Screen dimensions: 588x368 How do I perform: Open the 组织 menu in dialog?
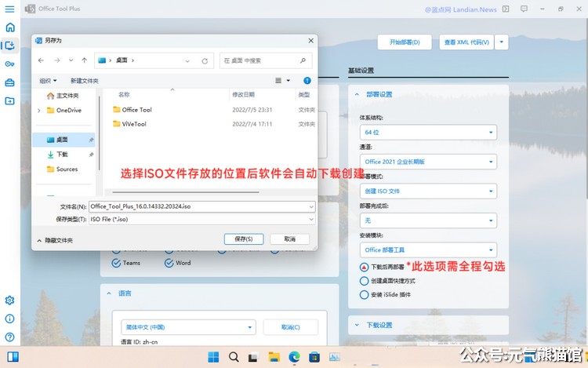pos(49,80)
